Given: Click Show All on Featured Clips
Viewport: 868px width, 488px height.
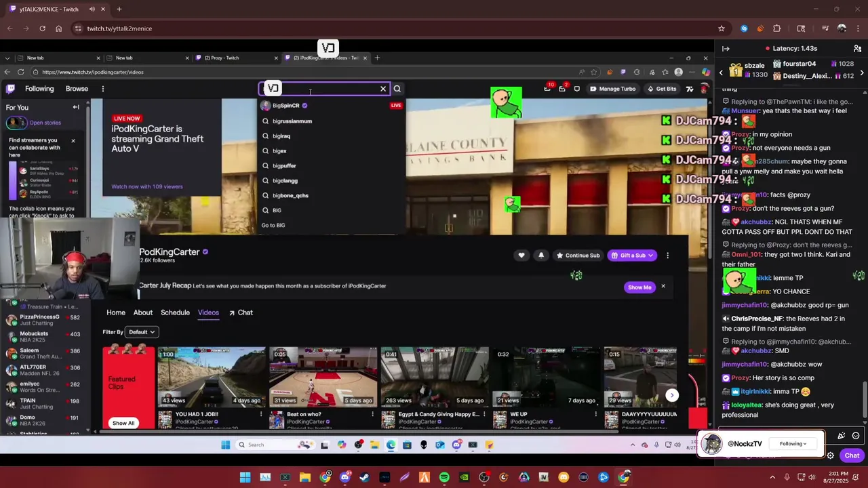Looking at the screenshot, I should coord(123,423).
